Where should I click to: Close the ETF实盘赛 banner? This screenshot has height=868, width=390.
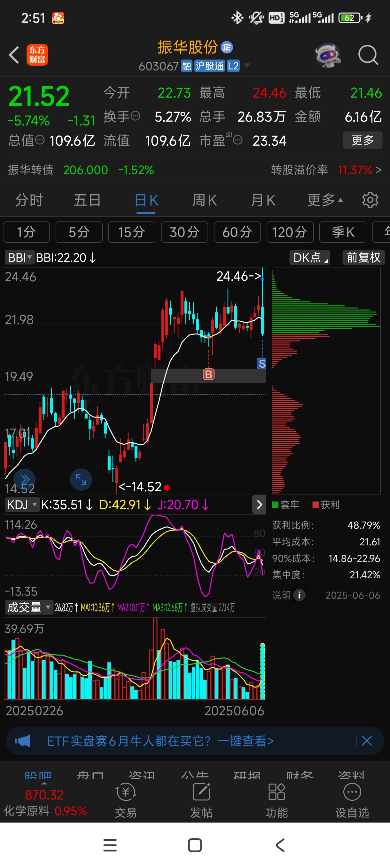tap(366, 741)
